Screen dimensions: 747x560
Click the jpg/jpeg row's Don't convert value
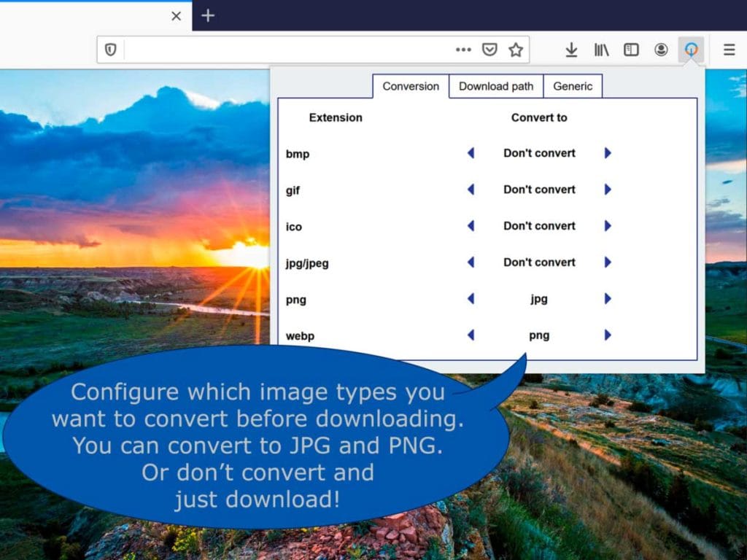[x=539, y=262]
